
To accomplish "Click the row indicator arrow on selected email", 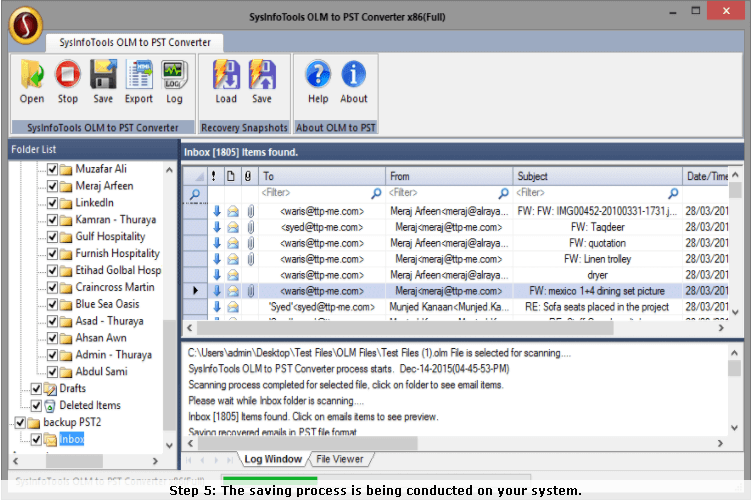I will [195, 291].
